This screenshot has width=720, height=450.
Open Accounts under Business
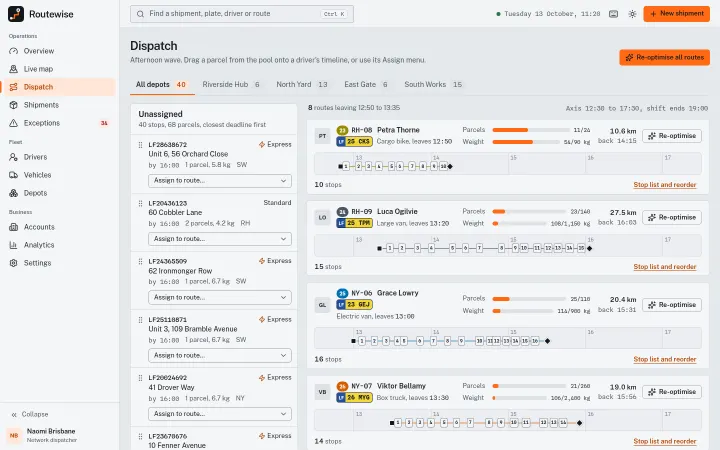[x=59, y=227]
